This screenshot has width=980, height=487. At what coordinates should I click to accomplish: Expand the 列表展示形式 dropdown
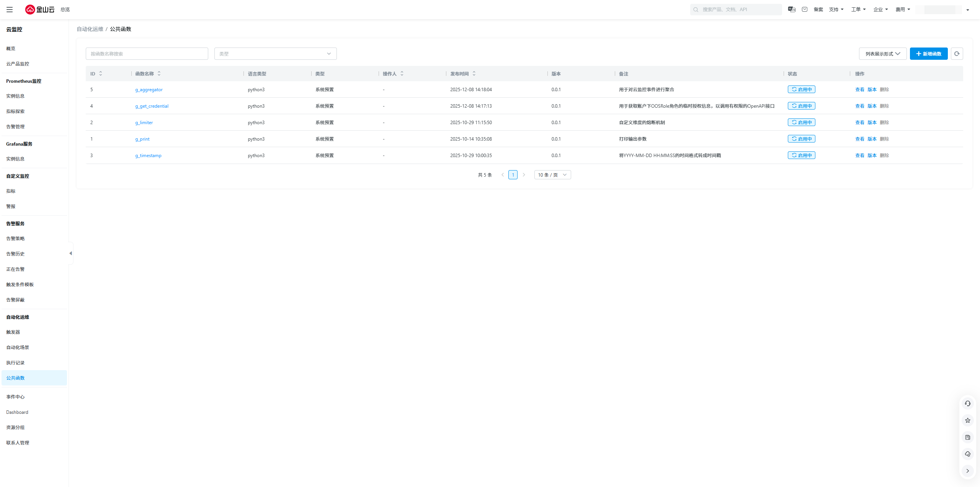pos(882,54)
